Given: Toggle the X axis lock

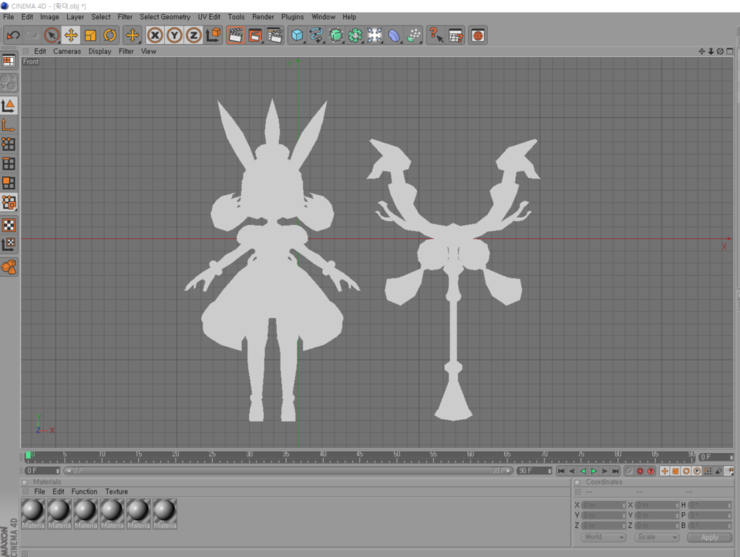Looking at the screenshot, I should click(x=155, y=35).
